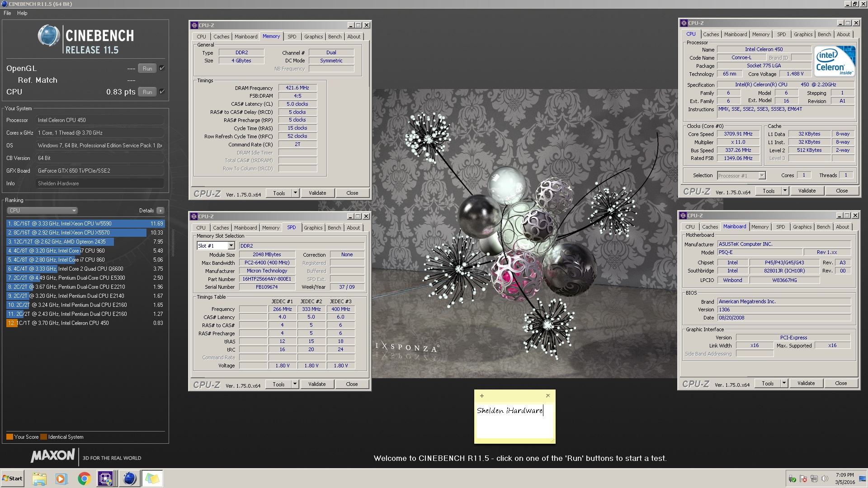Open the ranking CPU dropdown
The width and height of the screenshot is (868, 488).
point(42,211)
